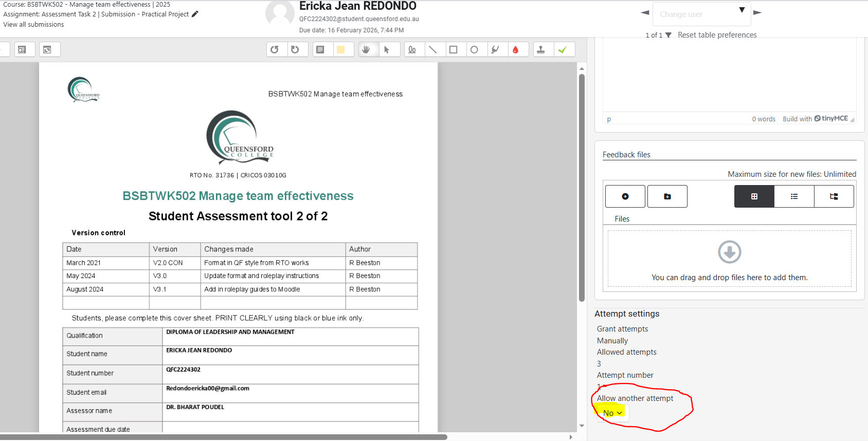Select the line drawing tool
868x441 pixels.
point(433,50)
